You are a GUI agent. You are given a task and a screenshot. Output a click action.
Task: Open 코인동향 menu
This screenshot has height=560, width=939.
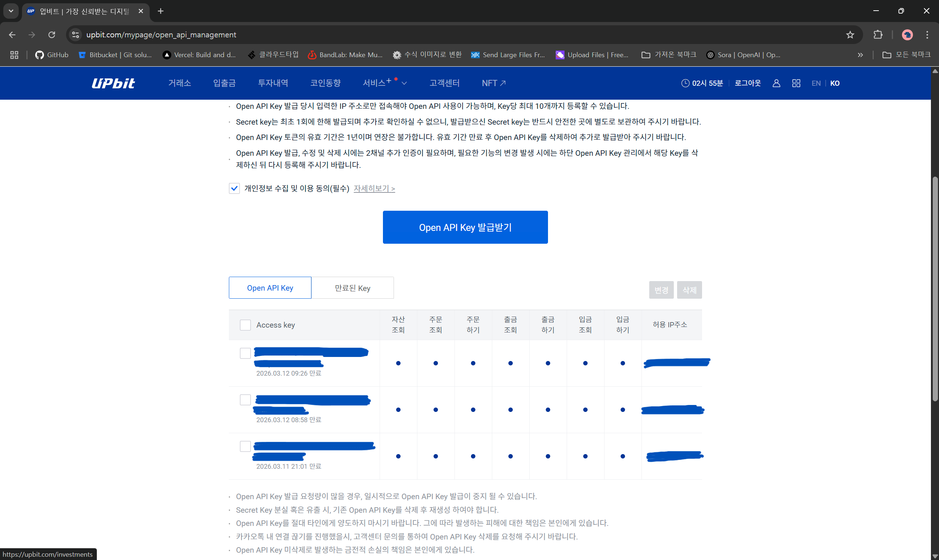[325, 83]
